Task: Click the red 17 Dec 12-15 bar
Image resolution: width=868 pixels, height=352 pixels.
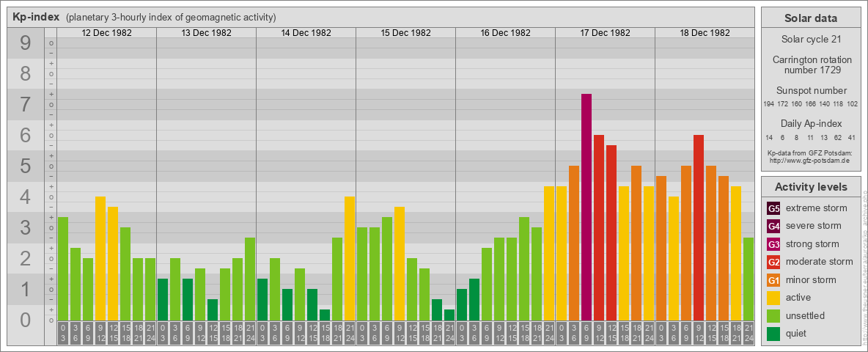Action: pos(611,232)
